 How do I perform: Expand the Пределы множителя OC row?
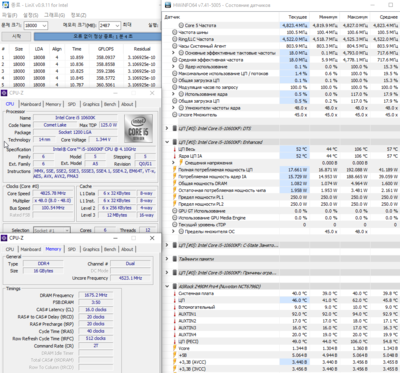click(x=173, y=232)
